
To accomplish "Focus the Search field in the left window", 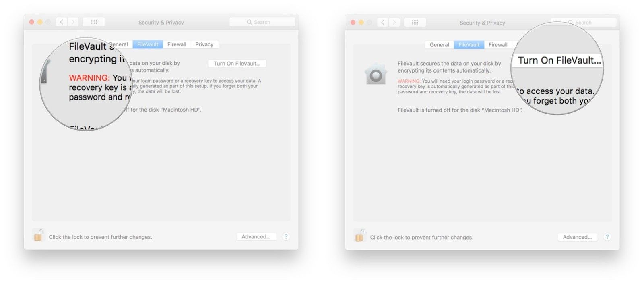I will pyautogui.click(x=262, y=22).
